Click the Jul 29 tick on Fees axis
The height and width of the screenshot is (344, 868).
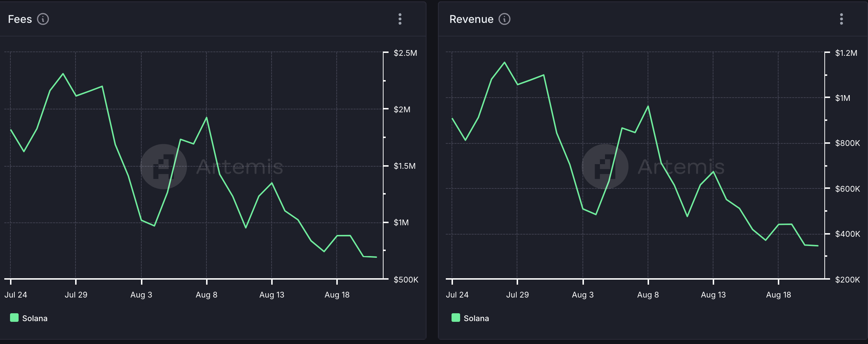click(76, 295)
